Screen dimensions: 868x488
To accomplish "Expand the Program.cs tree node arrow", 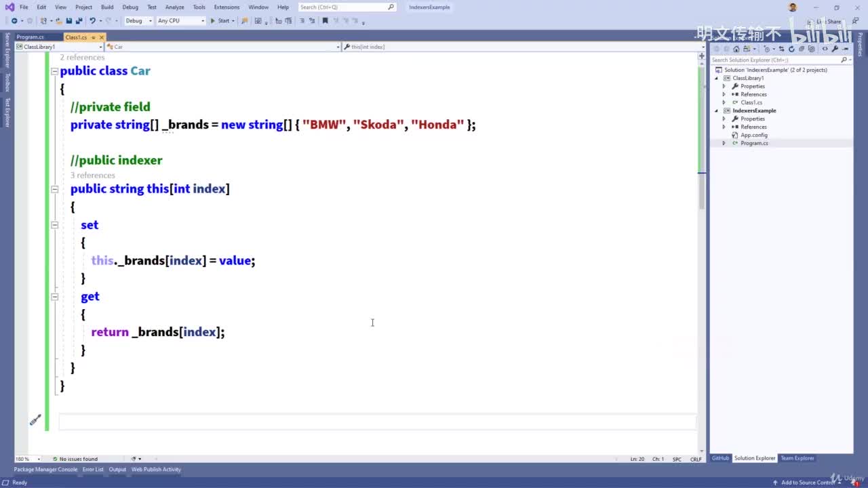I will [724, 143].
